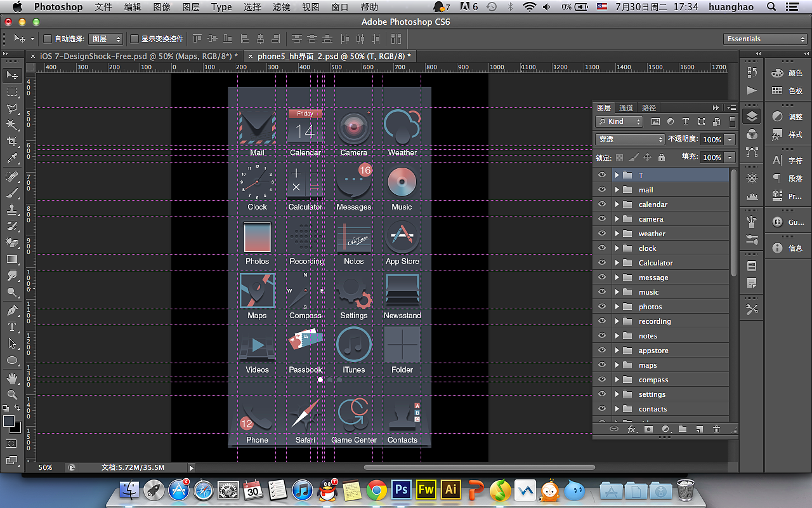Create a new group in Layers panel
812x508 pixels.
click(683, 429)
